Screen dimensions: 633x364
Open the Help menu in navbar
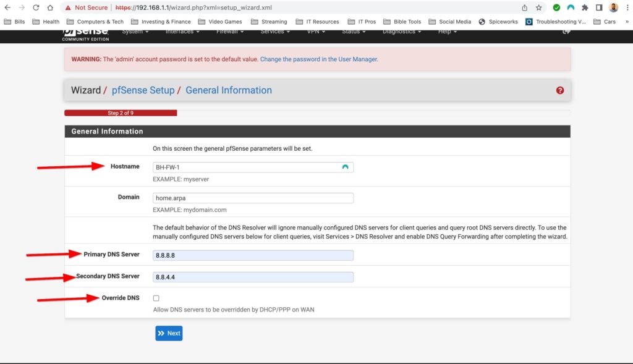click(448, 32)
